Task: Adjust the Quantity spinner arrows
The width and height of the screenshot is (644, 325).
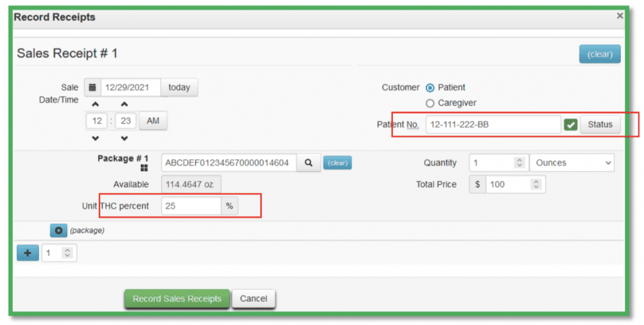Action: click(x=519, y=163)
